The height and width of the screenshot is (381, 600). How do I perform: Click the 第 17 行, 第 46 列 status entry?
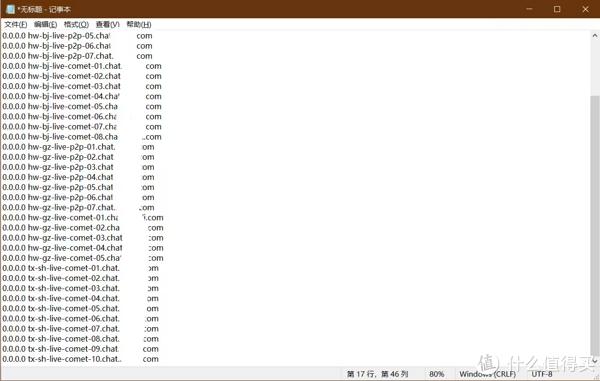pyautogui.click(x=378, y=374)
